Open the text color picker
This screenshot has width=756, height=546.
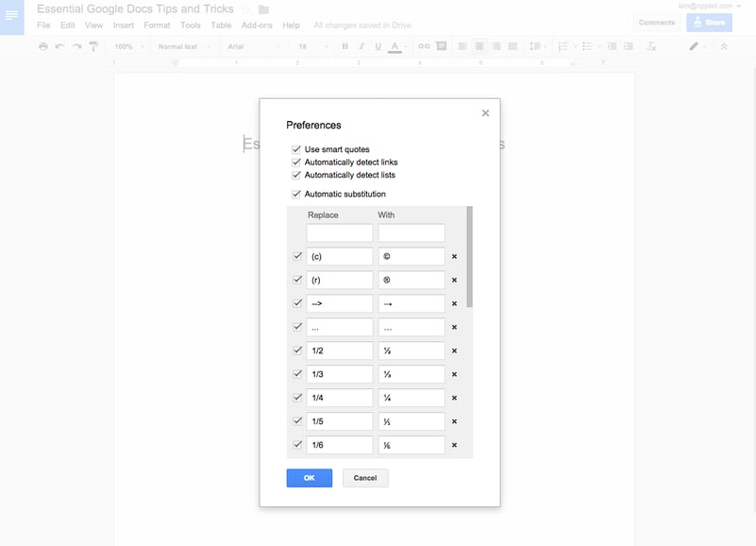[x=395, y=47]
